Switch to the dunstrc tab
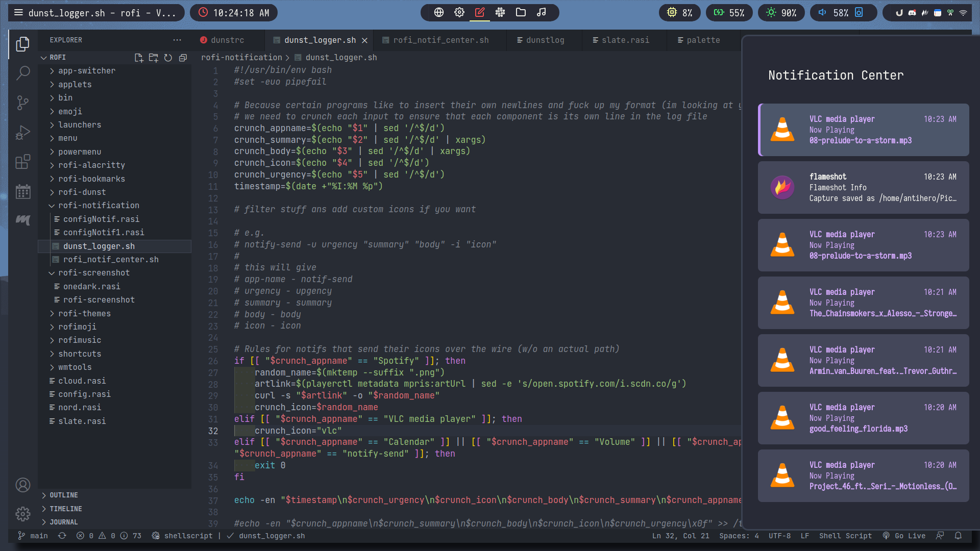The image size is (980, 551). coord(227,40)
